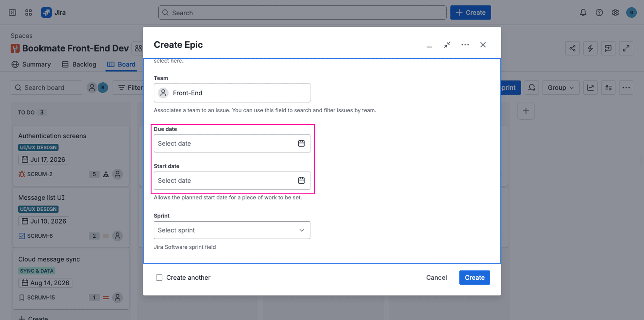Click the B avatar filter on board
The width and height of the screenshot is (644, 320).
tap(103, 88)
